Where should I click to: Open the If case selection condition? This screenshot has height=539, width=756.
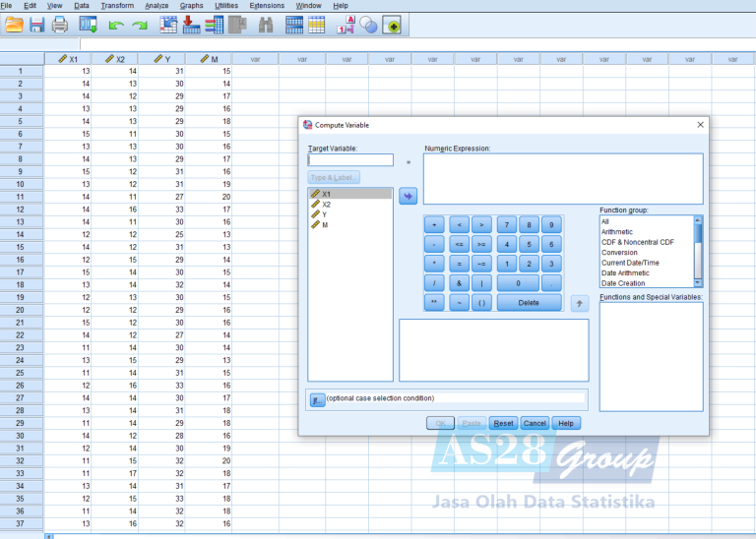317,399
